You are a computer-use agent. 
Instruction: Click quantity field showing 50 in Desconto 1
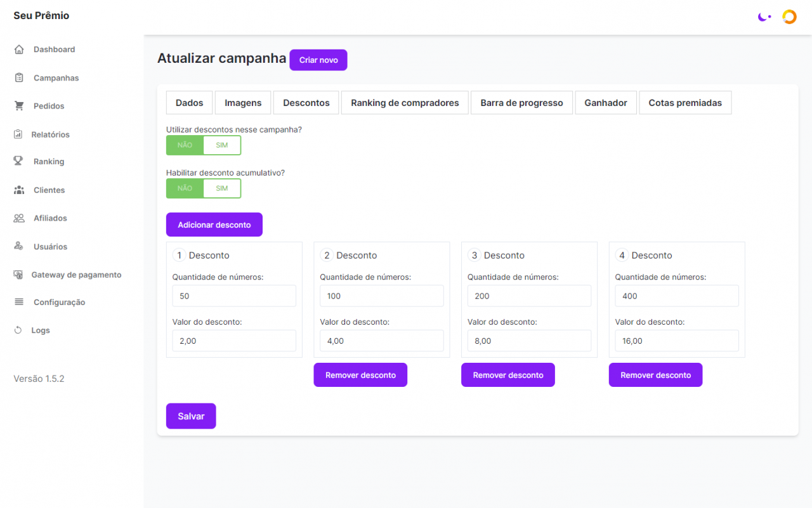tap(234, 296)
